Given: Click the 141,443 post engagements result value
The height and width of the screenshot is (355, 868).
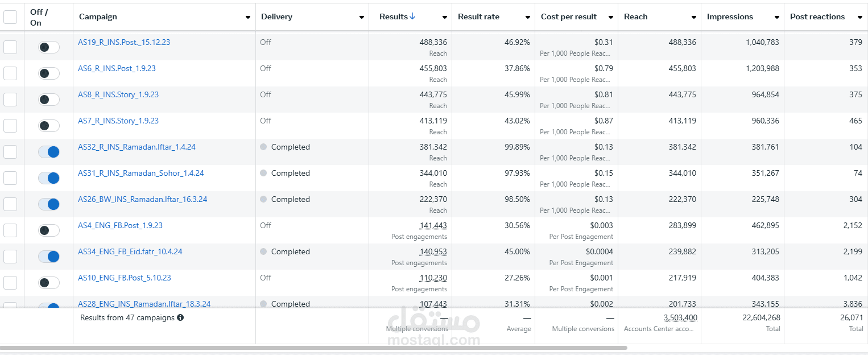Looking at the screenshot, I should (x=433, y=226).
